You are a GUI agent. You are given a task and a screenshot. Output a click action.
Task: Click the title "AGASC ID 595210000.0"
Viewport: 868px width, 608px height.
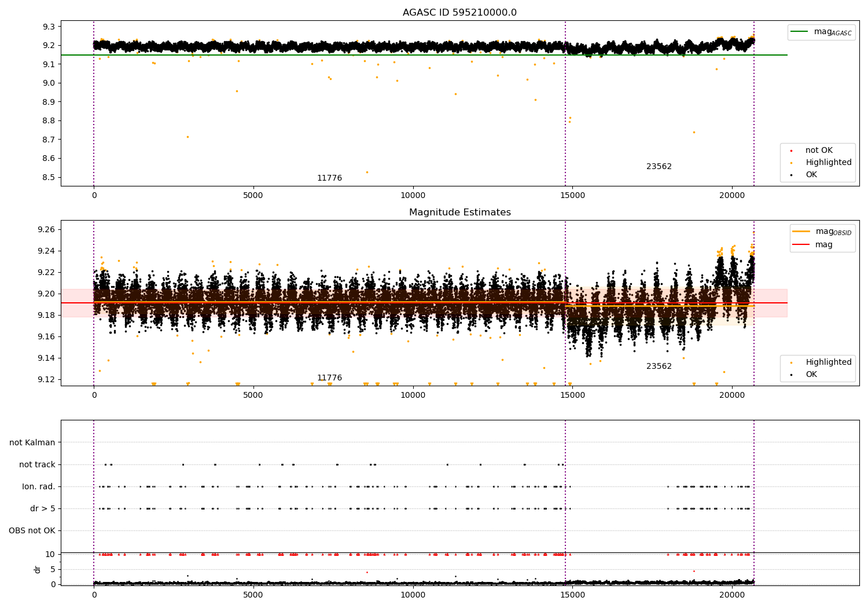459,13
